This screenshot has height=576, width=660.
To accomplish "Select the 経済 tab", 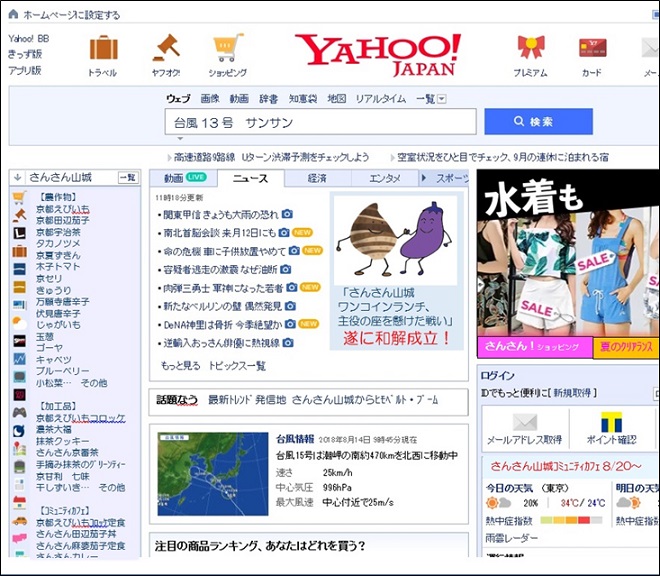I will point(317,178).
